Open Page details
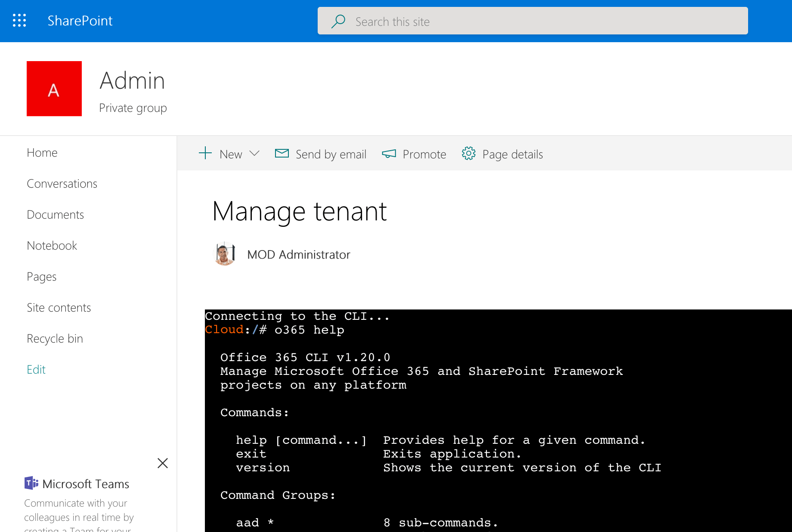 coord(513,154)
